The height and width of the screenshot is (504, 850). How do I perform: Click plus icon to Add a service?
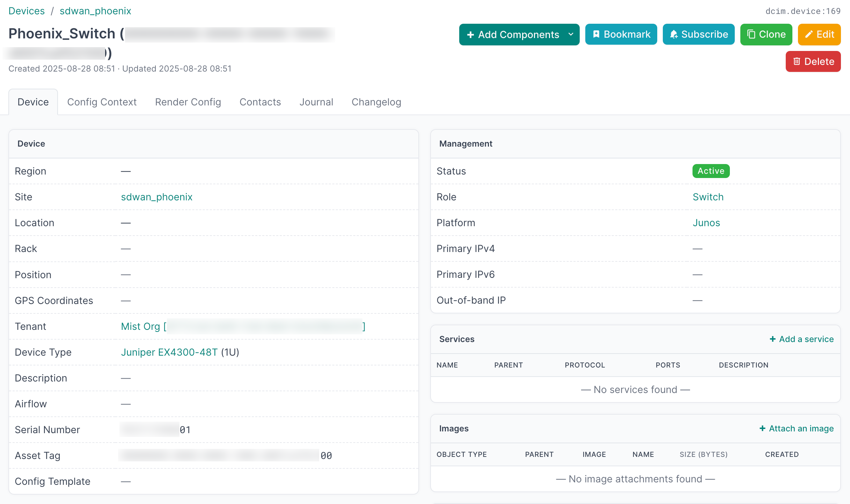point(773,339)
